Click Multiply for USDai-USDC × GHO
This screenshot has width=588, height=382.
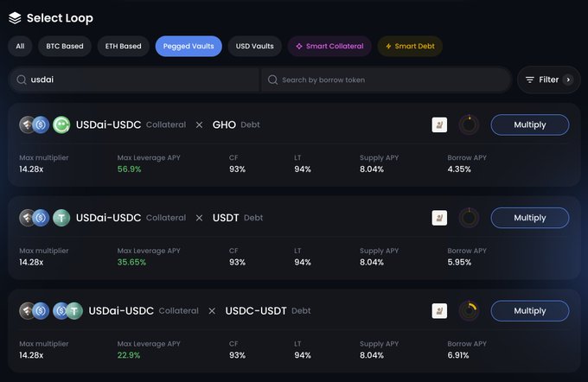(x=530, y=124)
